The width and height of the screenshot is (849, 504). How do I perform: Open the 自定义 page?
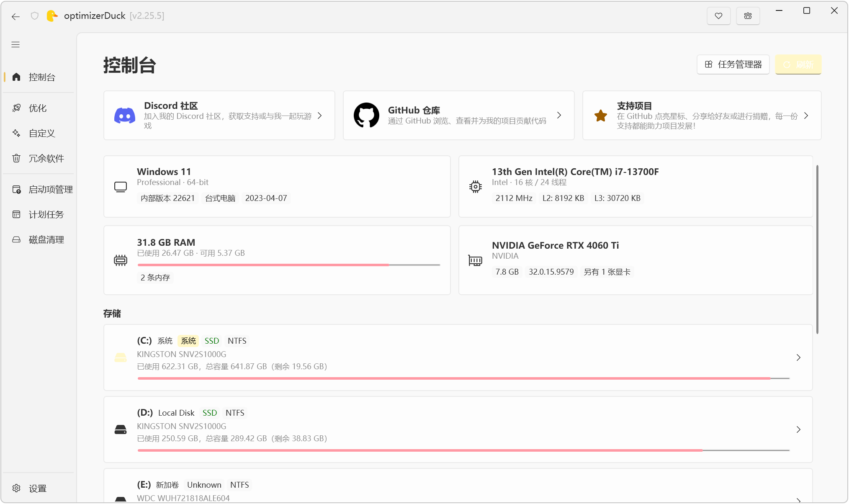click(39, 133)
